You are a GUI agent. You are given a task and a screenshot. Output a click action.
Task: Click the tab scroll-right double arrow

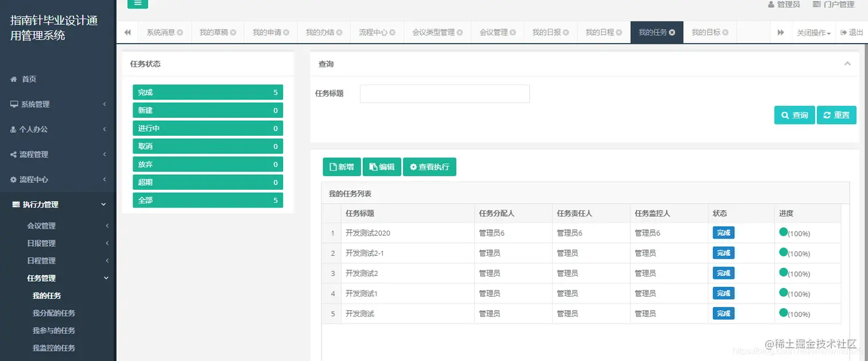[781, 32]
